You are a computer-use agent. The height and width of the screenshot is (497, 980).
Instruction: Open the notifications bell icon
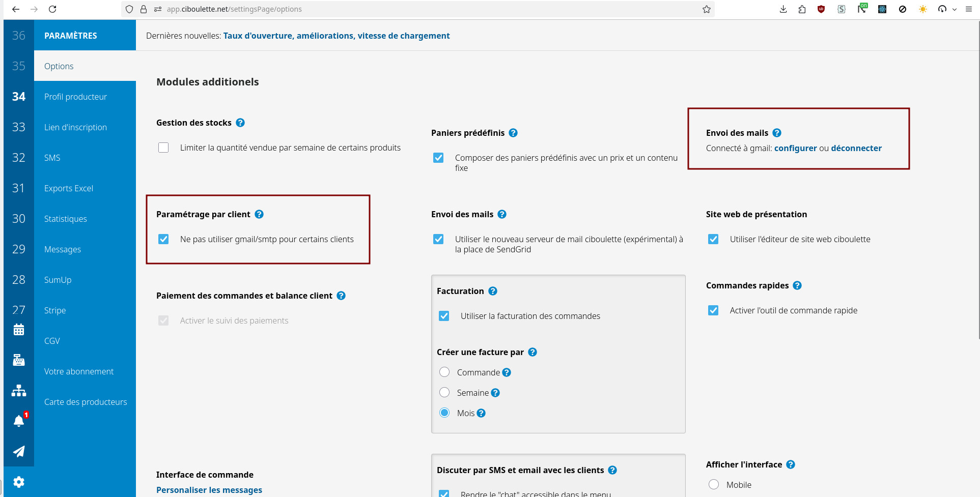19,421
